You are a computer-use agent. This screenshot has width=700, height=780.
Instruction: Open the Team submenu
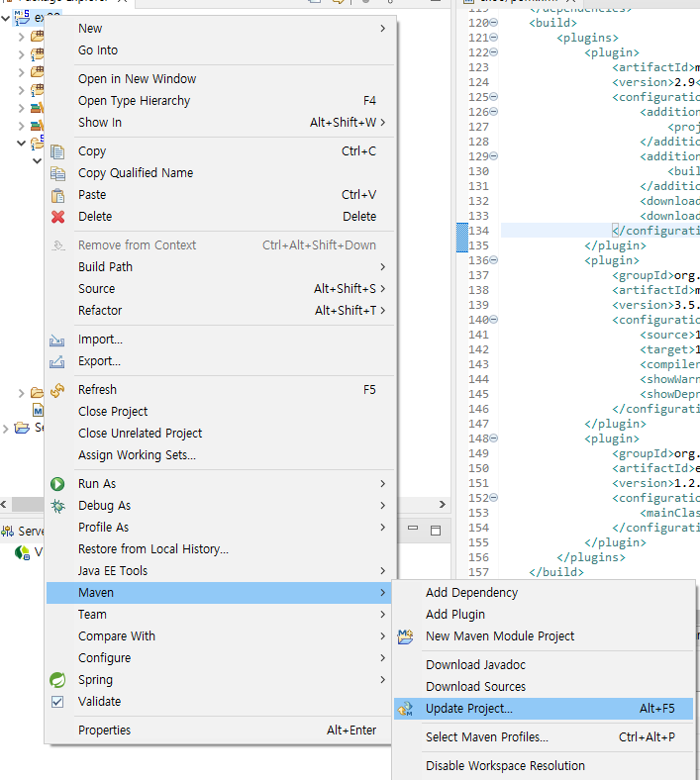tap(220, 615)
